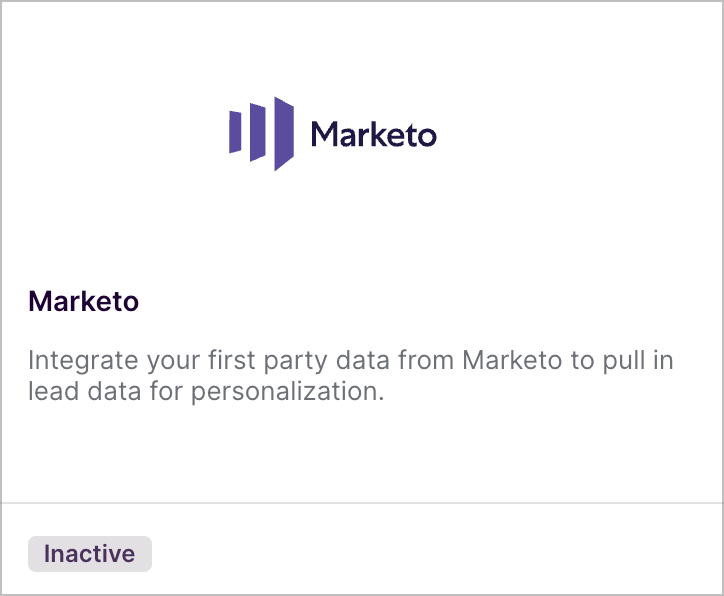Viewport: 724px width, 596px height.
Task: Click the word Integrate in the description
Action: tap(83, 361)
